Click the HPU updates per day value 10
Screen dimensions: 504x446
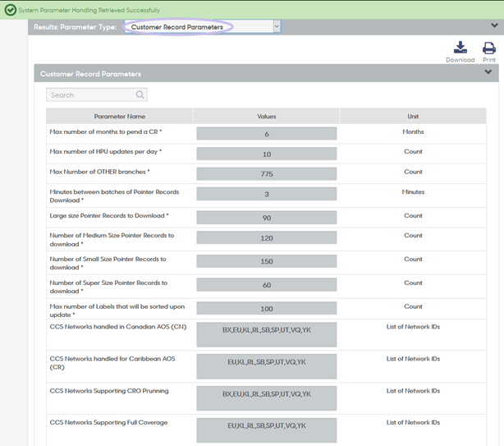tap(267, 154)
